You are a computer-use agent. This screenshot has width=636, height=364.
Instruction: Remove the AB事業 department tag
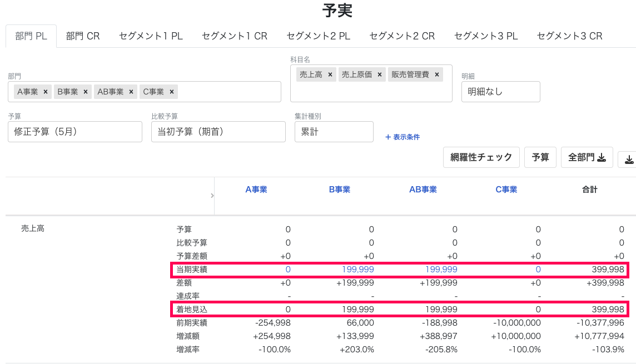coord(131,92)
